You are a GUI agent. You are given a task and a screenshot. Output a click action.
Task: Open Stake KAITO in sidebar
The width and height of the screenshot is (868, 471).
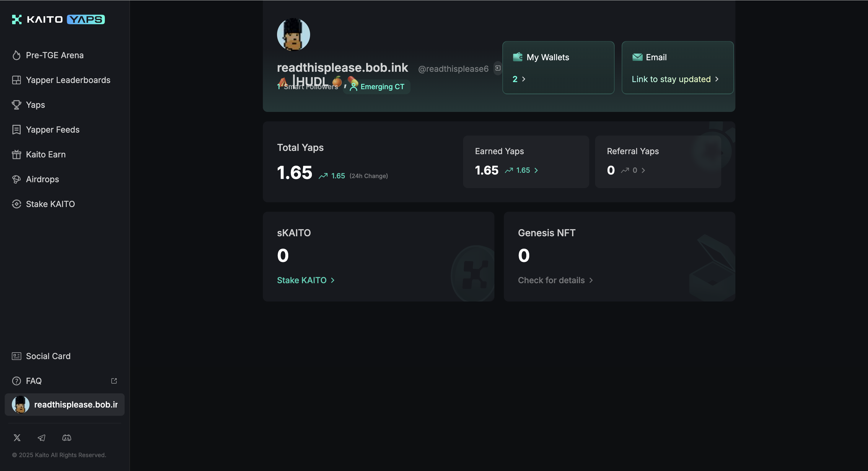[65, 204]
